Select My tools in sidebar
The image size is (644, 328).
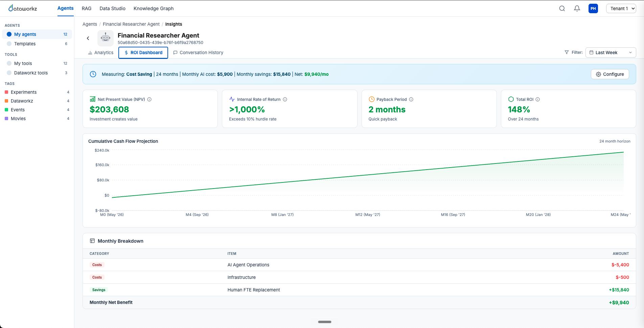(37, 63)
